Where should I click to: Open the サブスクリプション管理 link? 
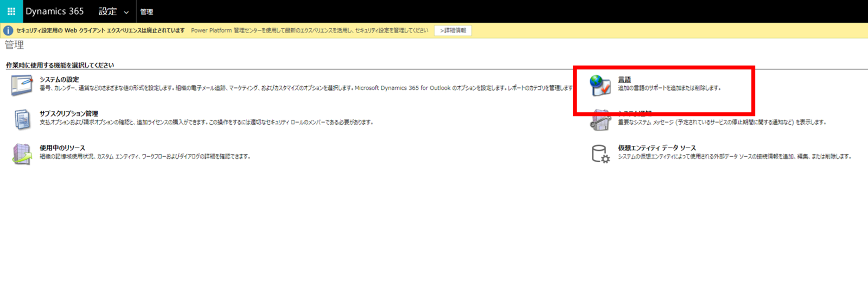tap(69, 113)
